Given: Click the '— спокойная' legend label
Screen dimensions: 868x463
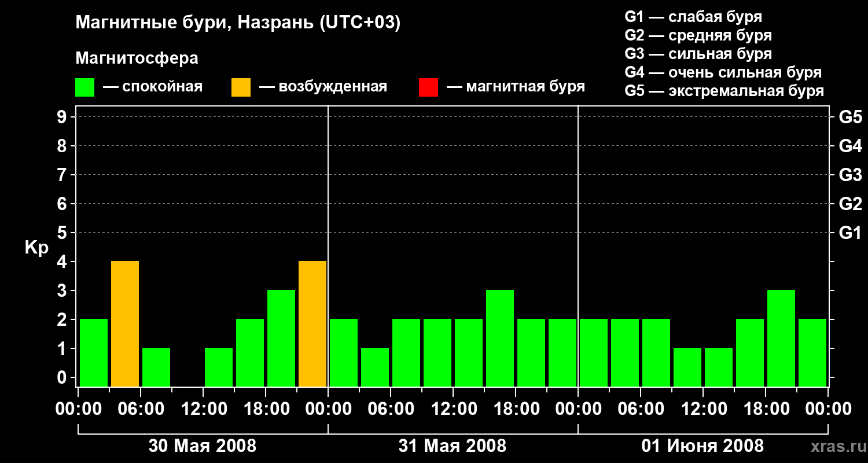Looking at the screenshot, I should tap(153, 87).
